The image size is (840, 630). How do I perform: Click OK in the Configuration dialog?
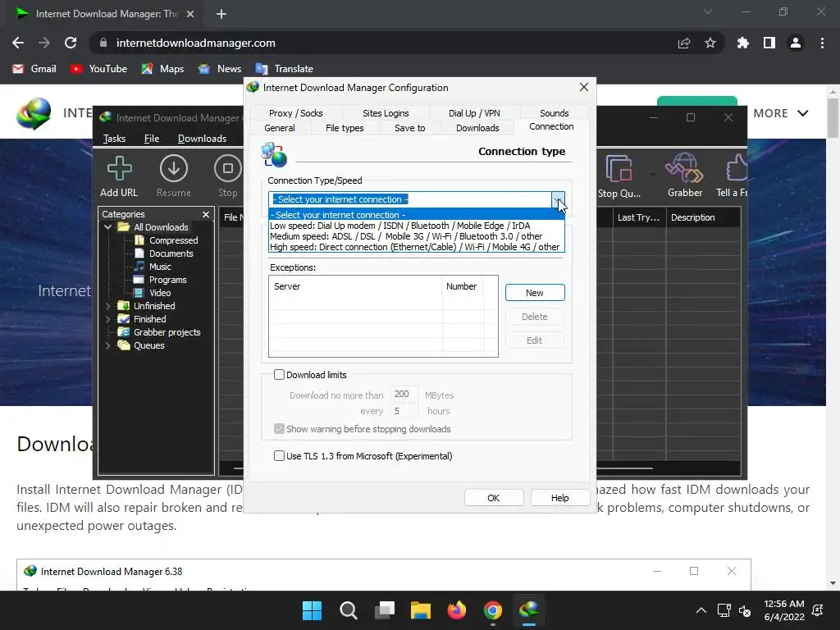pyautogui.click(x=493, y=498)
